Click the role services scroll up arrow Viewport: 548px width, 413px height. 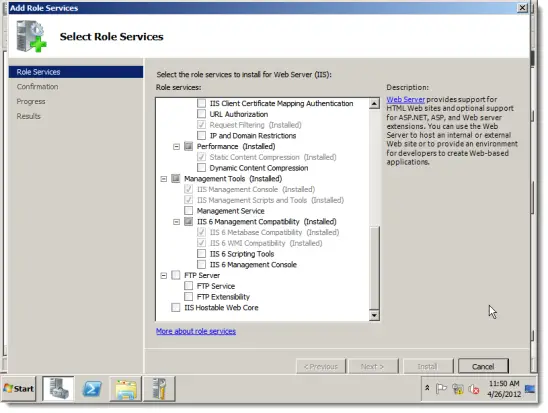[374, 103]
